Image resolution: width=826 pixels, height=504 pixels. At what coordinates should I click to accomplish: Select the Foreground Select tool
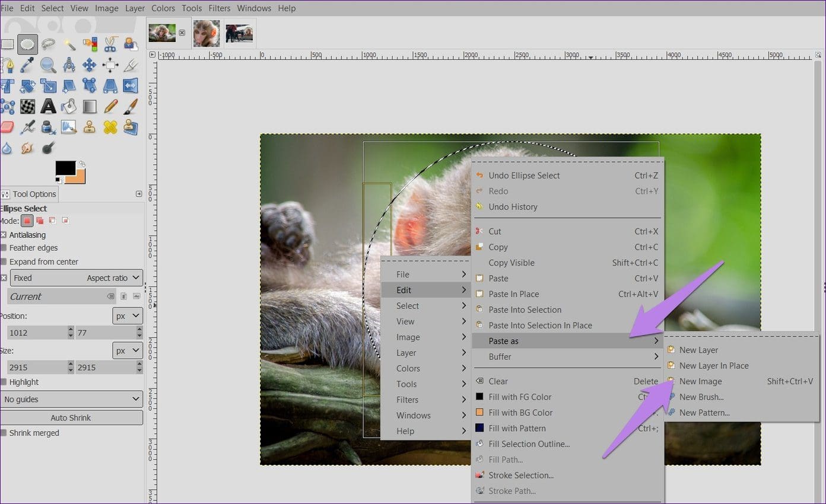point(130,44)
